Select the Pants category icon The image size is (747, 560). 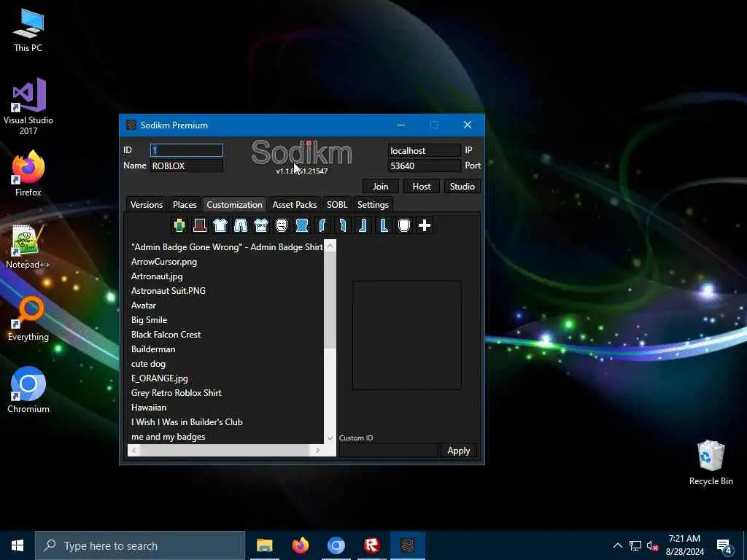pyautogui.click(x=241, y=225)
